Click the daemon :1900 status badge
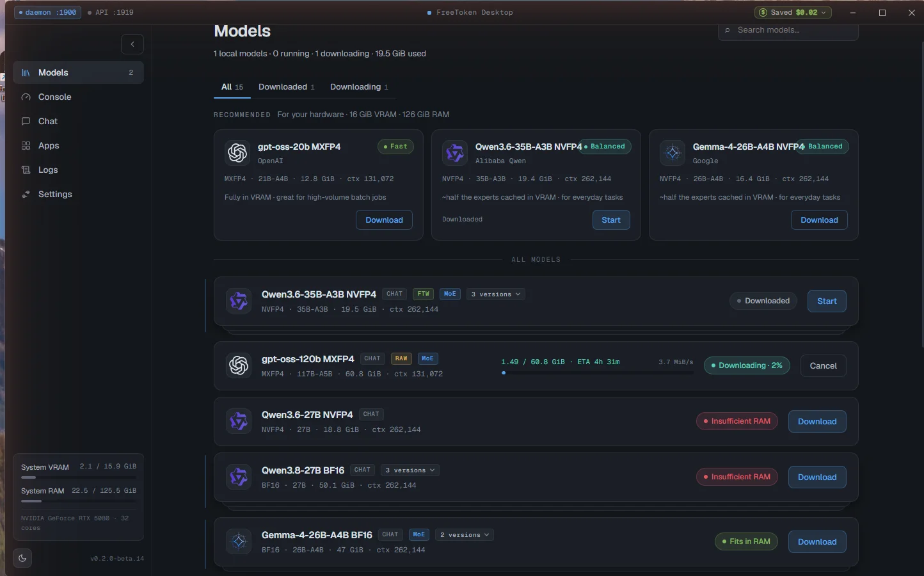Viewport: 924px width, 576px height. point(48,12)
